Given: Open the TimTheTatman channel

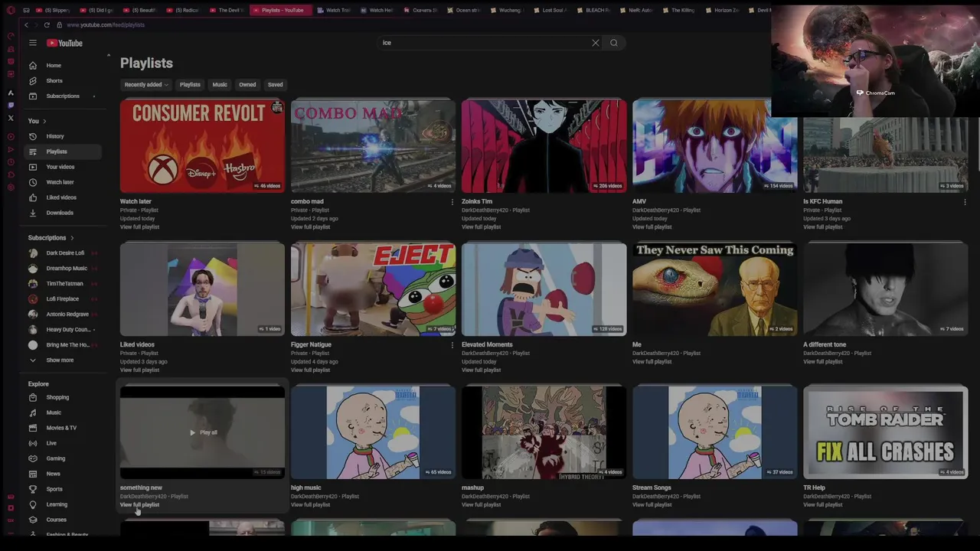Looking at the screenshot, I should pos(64,284).
